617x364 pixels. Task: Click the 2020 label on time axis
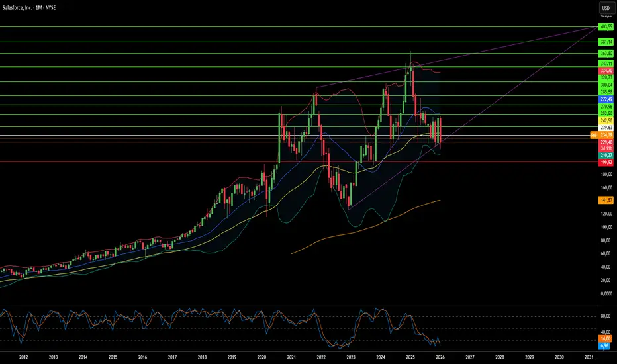(261, 357)
